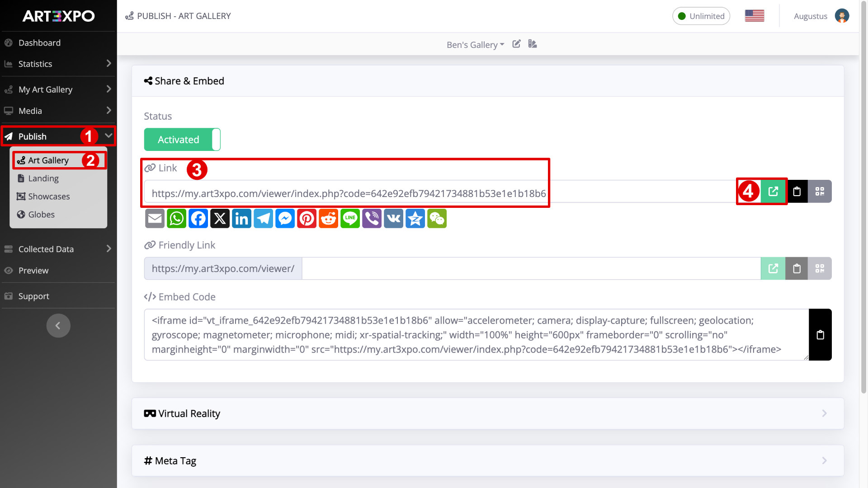Copy embed code to clipboard
The width and height of the screenshot is (868, 488).
[820, 335]
